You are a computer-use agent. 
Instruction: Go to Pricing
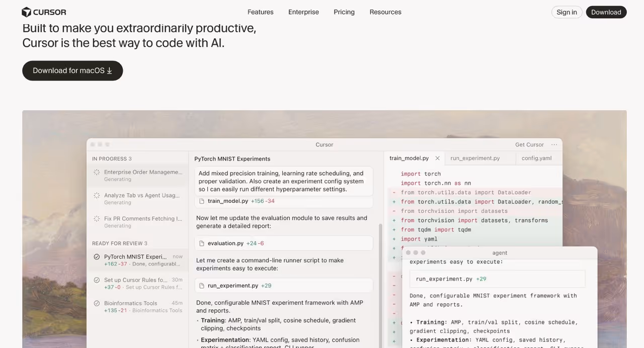(344, 12)
